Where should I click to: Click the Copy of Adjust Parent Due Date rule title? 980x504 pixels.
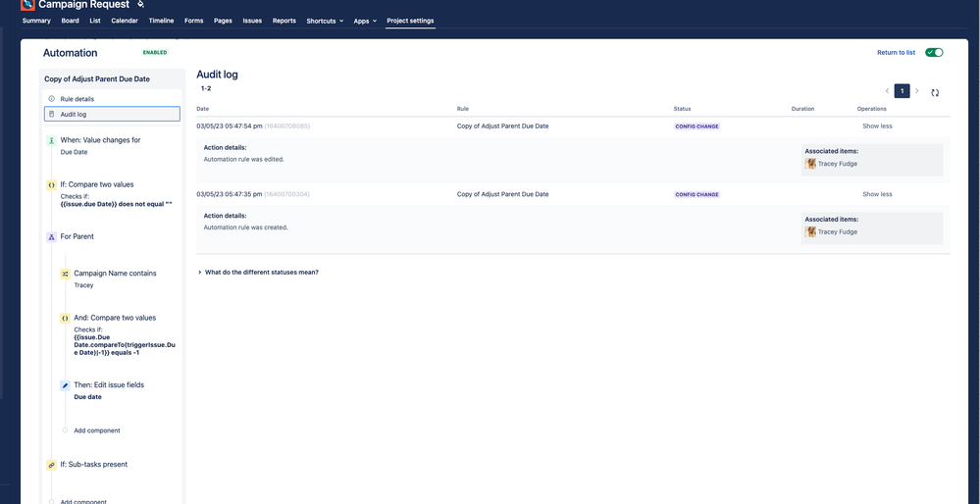click(x=97, y=79)
